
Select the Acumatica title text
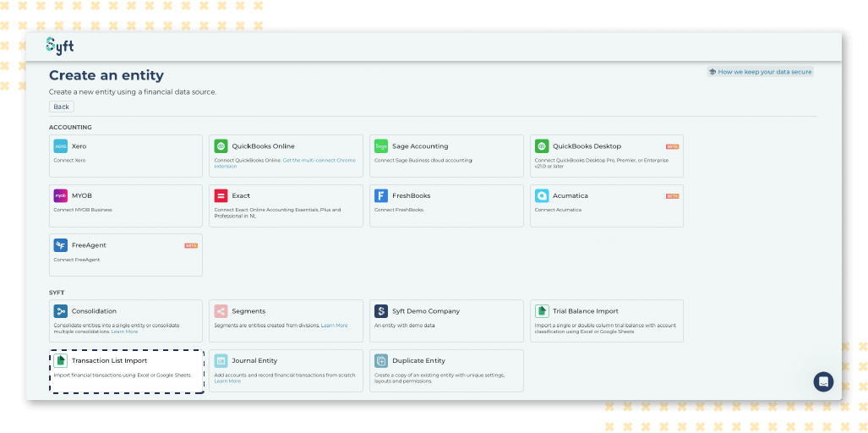(570, 195)
